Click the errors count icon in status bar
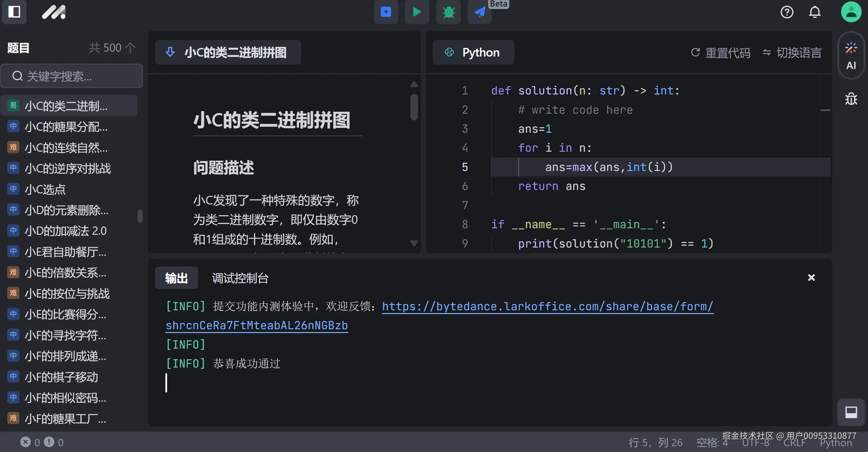Image resolution: width=868 pixels, height=452 pixels. (25, 442)
